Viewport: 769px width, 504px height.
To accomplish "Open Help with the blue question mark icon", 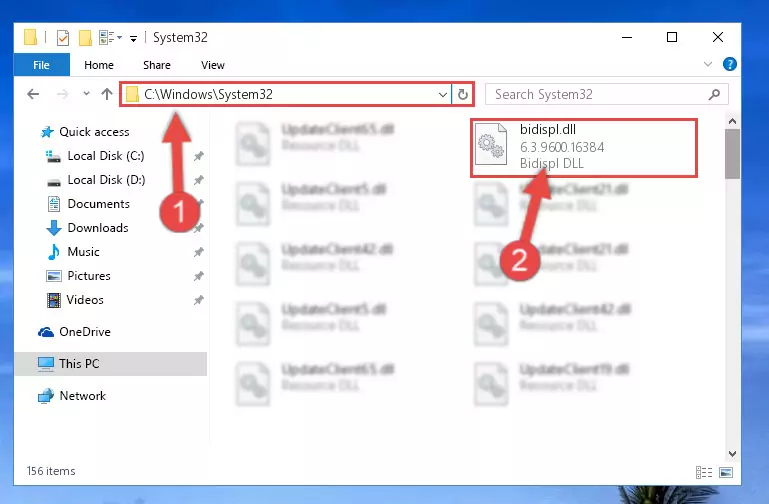I will tap(729, 64).
